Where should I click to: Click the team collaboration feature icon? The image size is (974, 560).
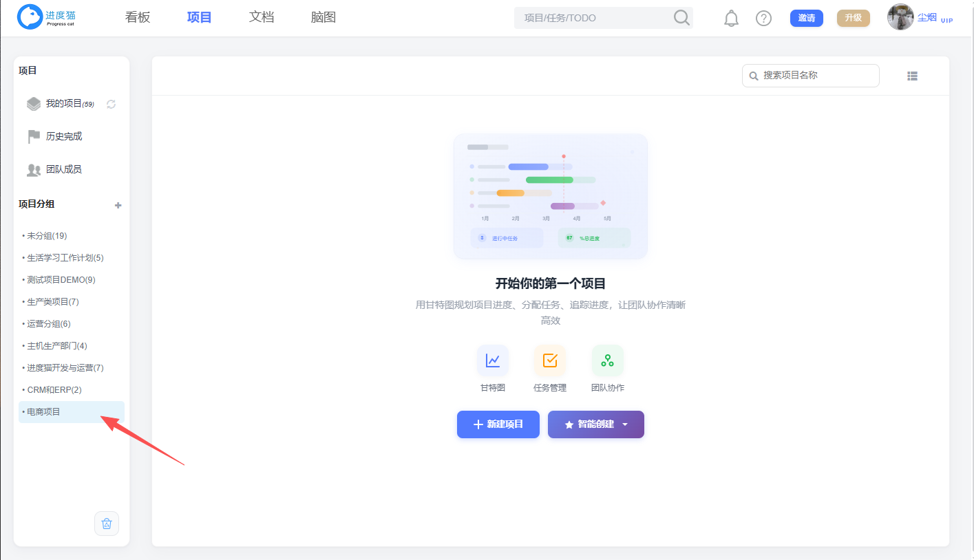coord(607,360)
